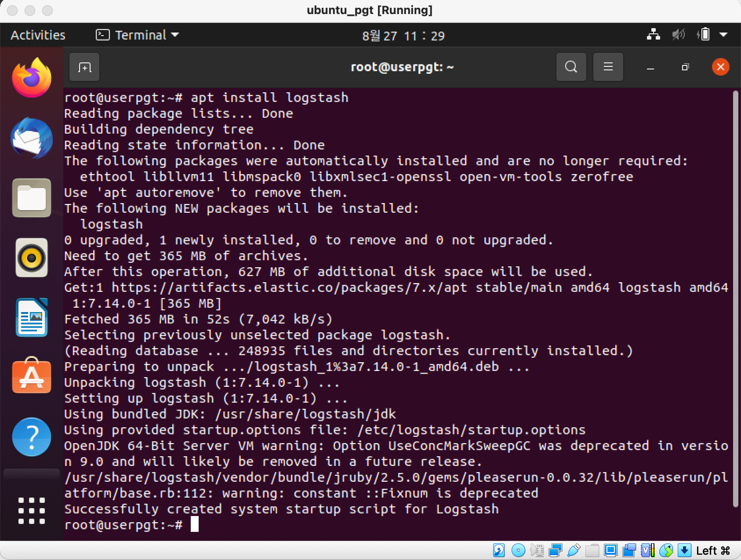Click the VirtualBox recording status icon

(629, 550)
